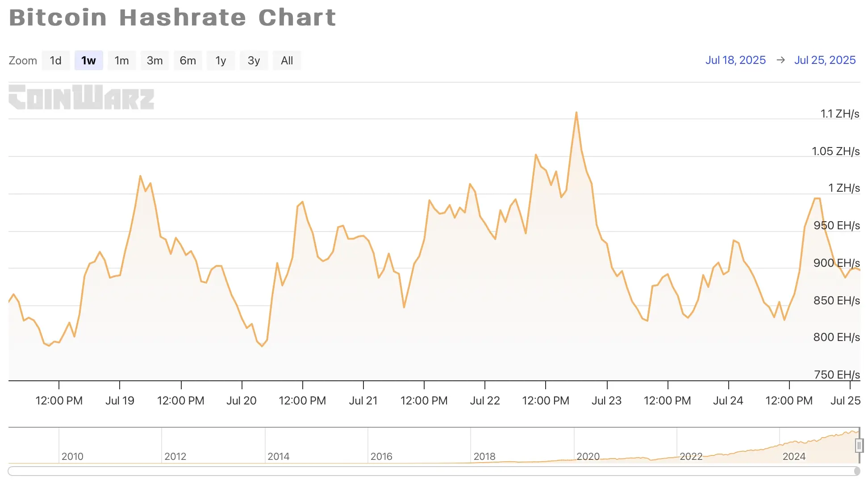Click the 1.1 ZH/s hashrate peak

click(576, 113)
